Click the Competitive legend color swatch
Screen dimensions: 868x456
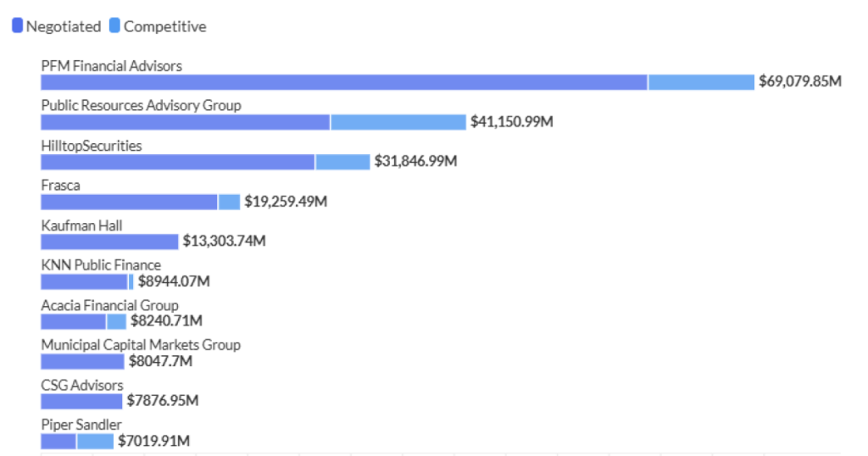[114, 26]
